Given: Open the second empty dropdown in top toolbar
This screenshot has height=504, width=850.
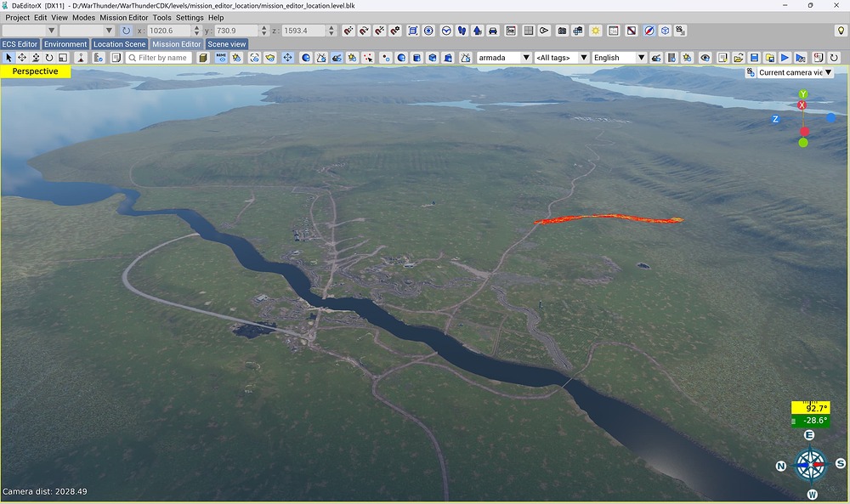Looking at the screenshot, I should coord(87,31).
